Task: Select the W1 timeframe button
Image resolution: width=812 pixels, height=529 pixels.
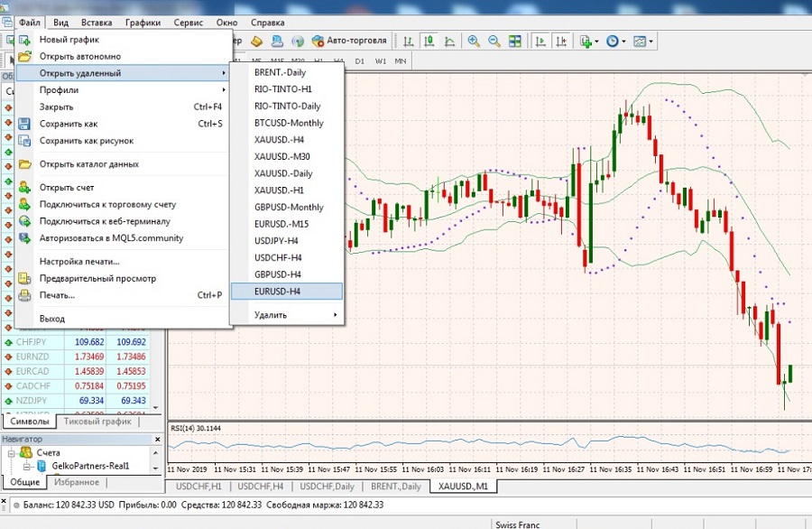Action: (380, 61)
